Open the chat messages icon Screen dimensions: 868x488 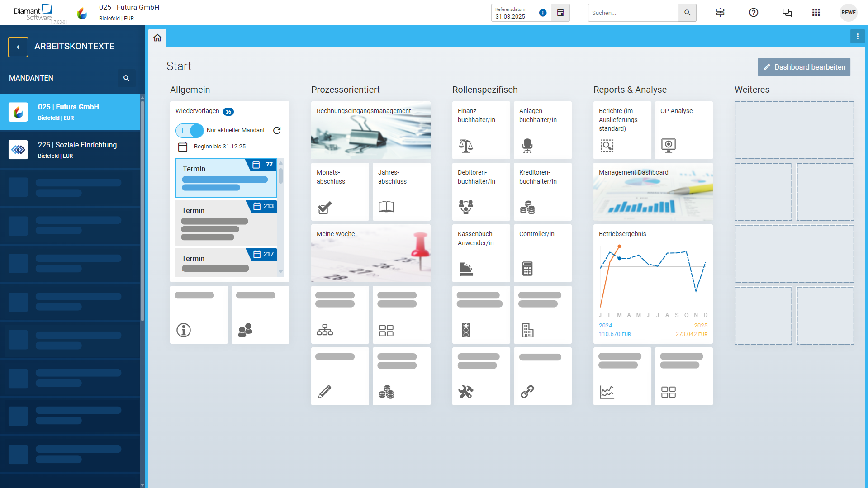(787, 13)
